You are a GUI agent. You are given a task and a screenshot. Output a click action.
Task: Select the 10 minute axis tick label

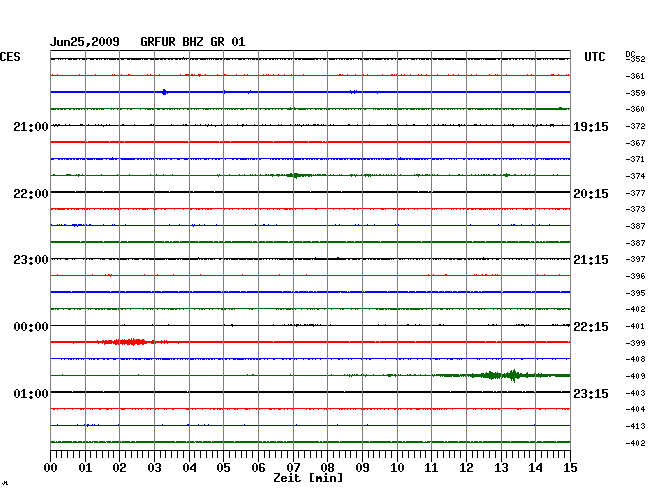pos(397,468)
